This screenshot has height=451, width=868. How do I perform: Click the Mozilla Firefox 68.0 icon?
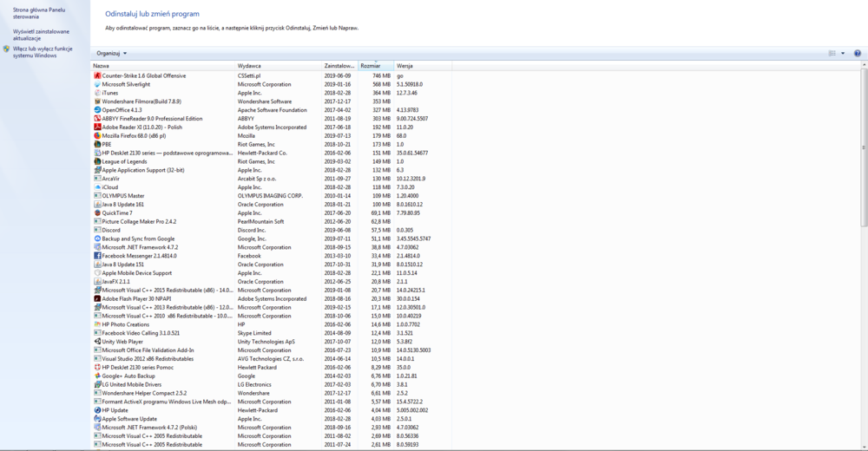(x=97, y=135)
